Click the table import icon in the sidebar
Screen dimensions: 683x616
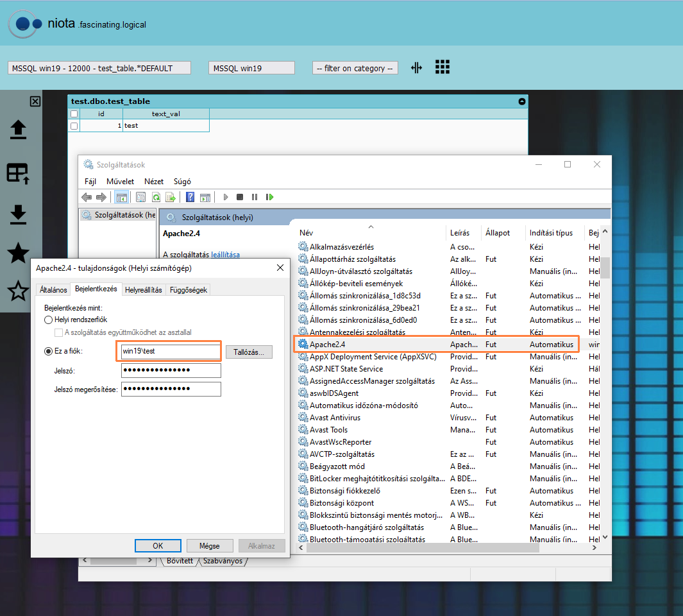tap(18, 173)
